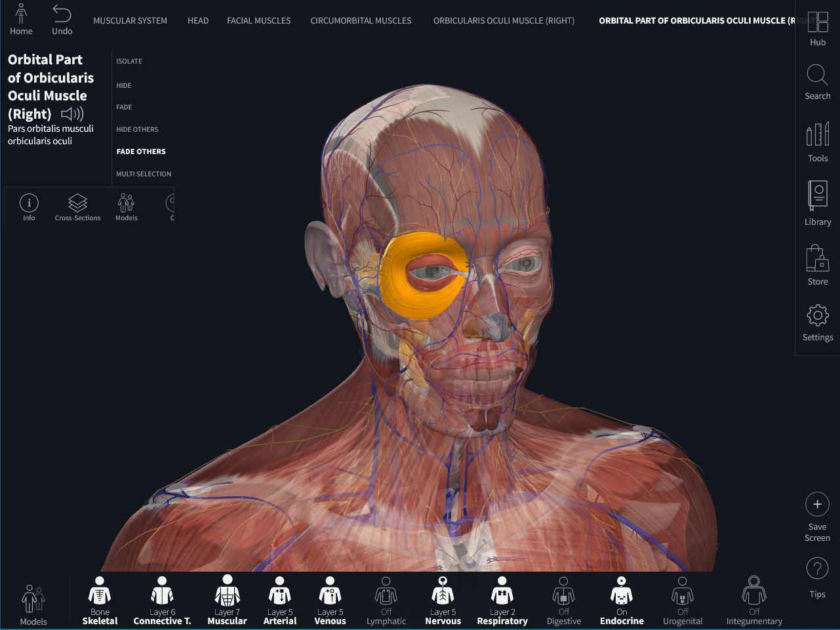
Task: Navigate to Head breadcrumb
Action: pyautogui.click(x=198, y=20)
